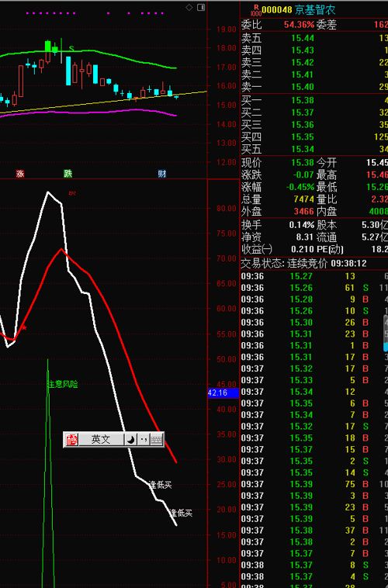Click the green S signal on candlestick chart
Viewport: 388px width, 588px height.
(71, 49)
